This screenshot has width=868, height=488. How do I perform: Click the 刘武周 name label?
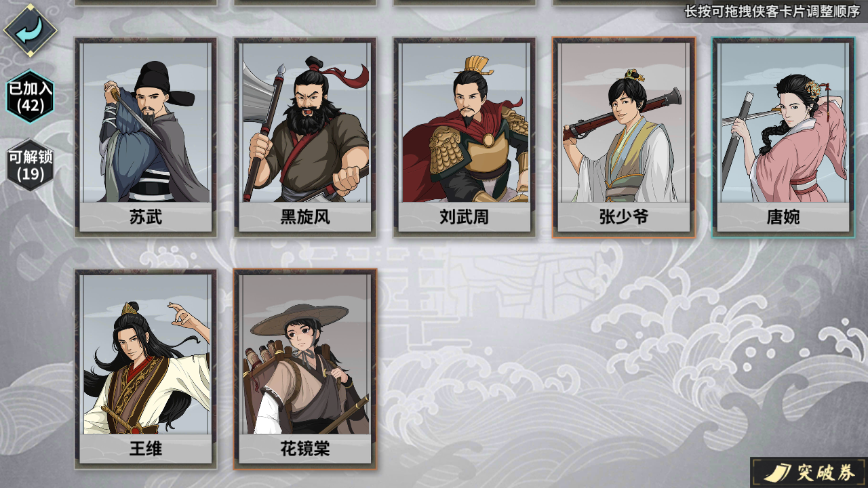pos(465,217)
